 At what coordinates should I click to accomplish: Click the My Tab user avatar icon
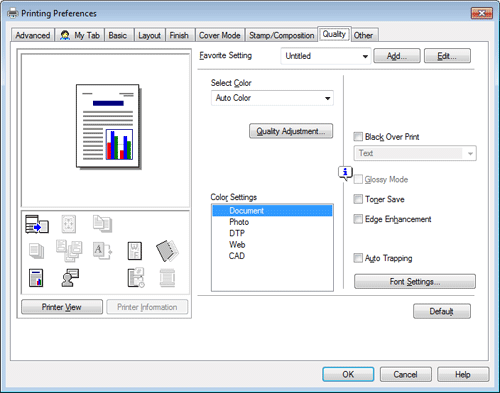pyautogui.click(x=65, y=35)
